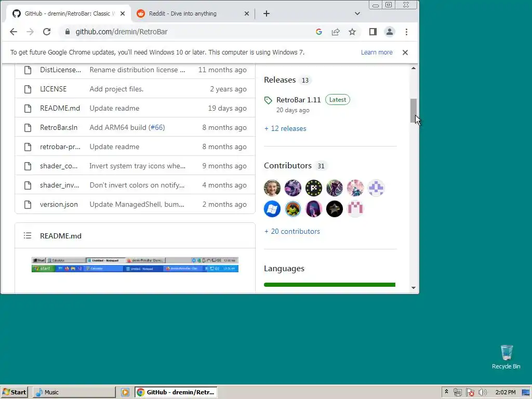Open 'Invert system tray icons' commit
Screen dimensions: 532x399
(137, 166)
